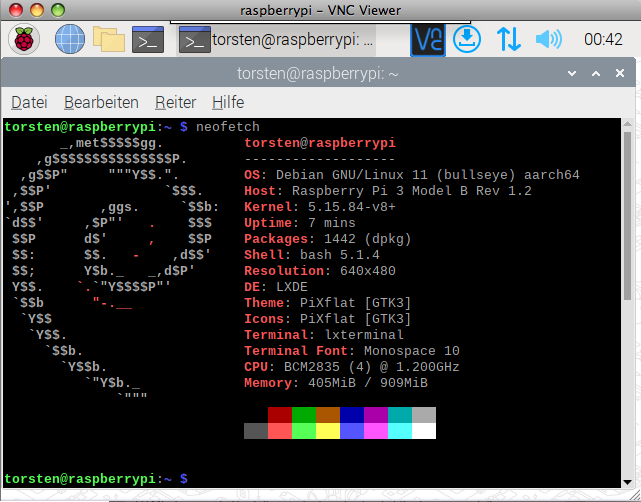The width and height of the screenshot is (641, 502).
Task: Open the file manager folder icon
Action: pyautogui.click(x=109, y=39)
